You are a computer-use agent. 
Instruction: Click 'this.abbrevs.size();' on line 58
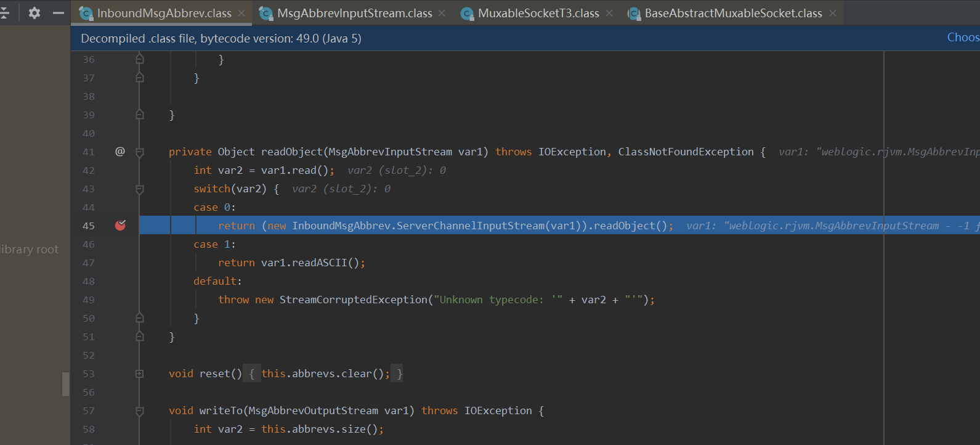tap(322, 429)
